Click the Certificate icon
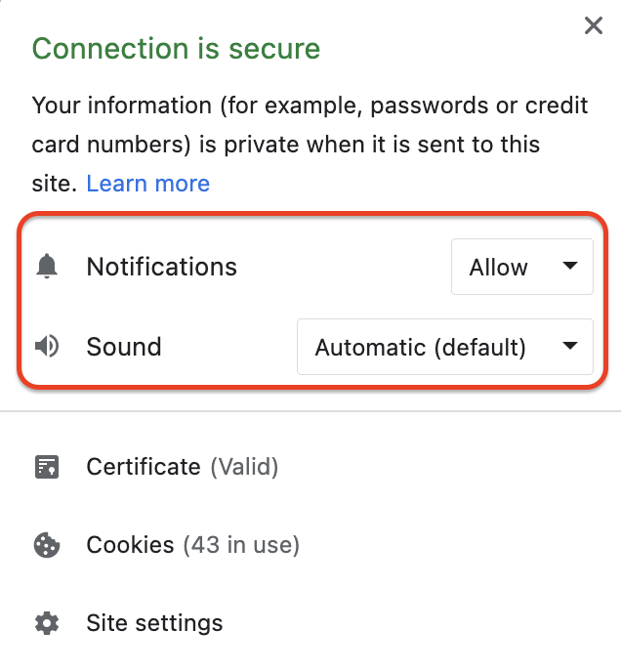 pos(47,466)
